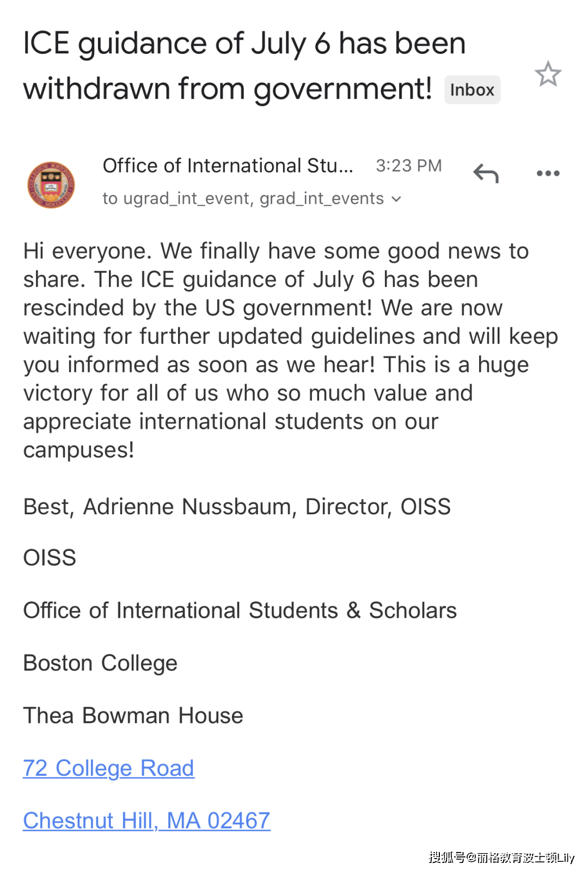The height and width of the screenshot is (870, 588).
Task: Tap the body paragraph starting Hi everyone
Action: tap(291, 350)
